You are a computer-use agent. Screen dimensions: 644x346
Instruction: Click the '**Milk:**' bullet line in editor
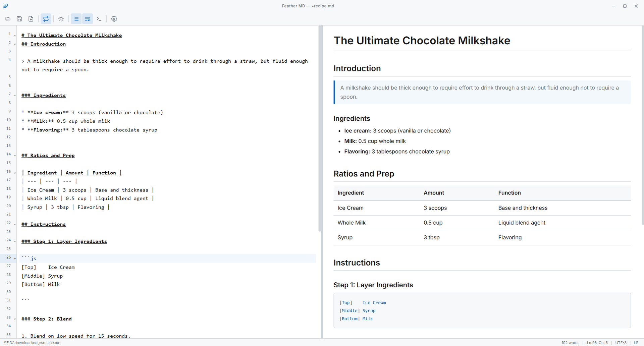point(66,121)
